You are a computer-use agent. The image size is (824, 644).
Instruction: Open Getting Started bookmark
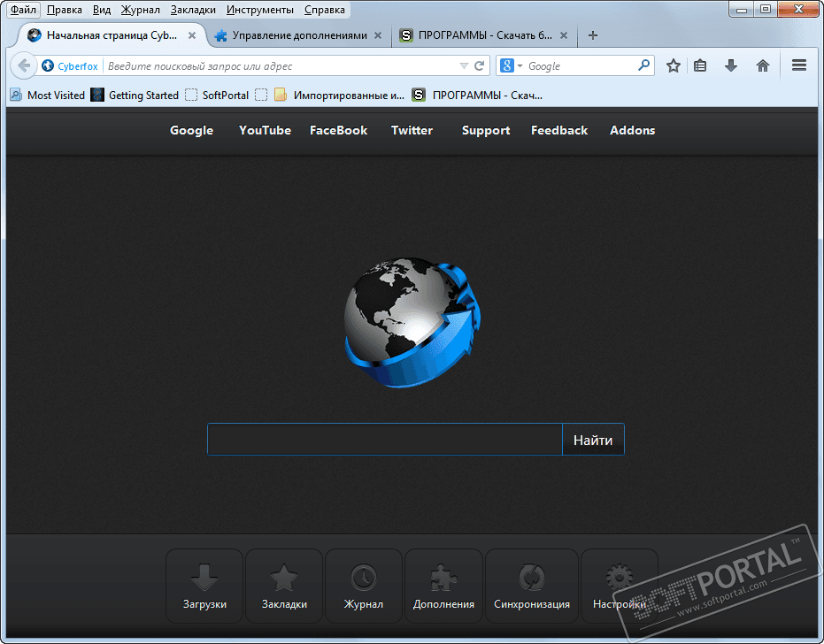tap(135, 95)
